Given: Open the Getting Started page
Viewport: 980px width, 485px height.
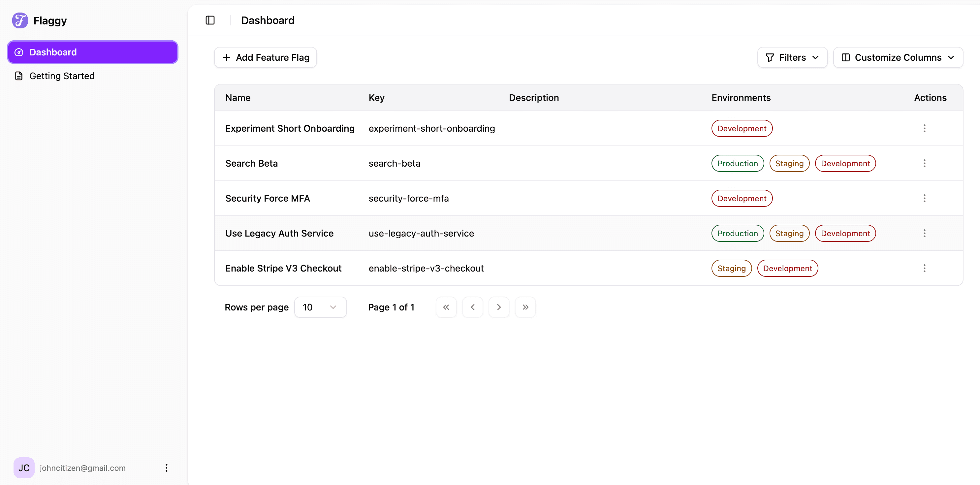Looking at the screenshot, I should coord(62,76).
